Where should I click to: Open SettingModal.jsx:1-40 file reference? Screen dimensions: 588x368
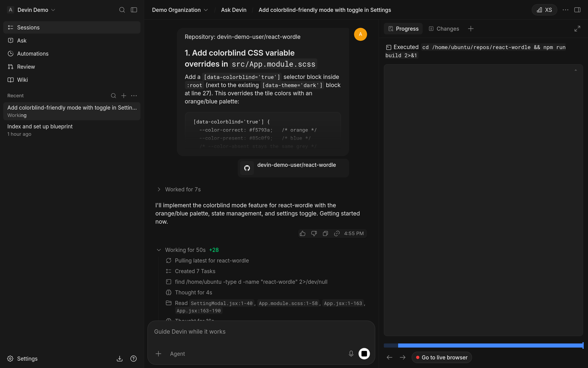tap(222, 303)
